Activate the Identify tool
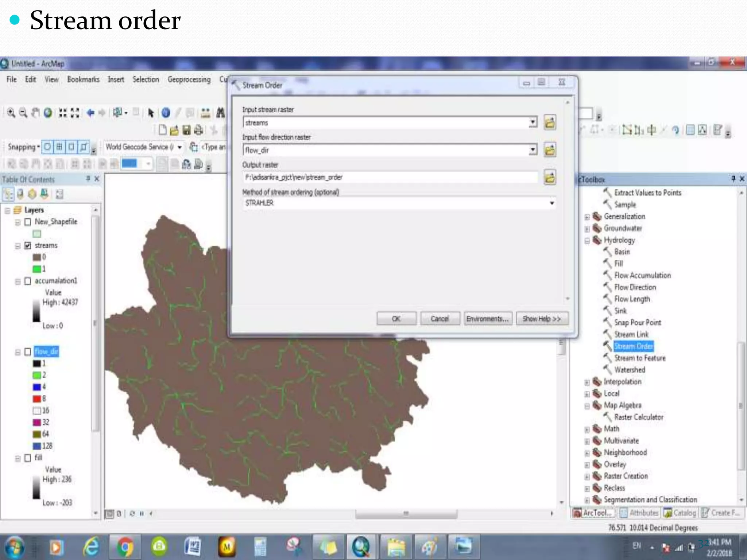This screenshot has width=747, height=560. coord(166,113)
